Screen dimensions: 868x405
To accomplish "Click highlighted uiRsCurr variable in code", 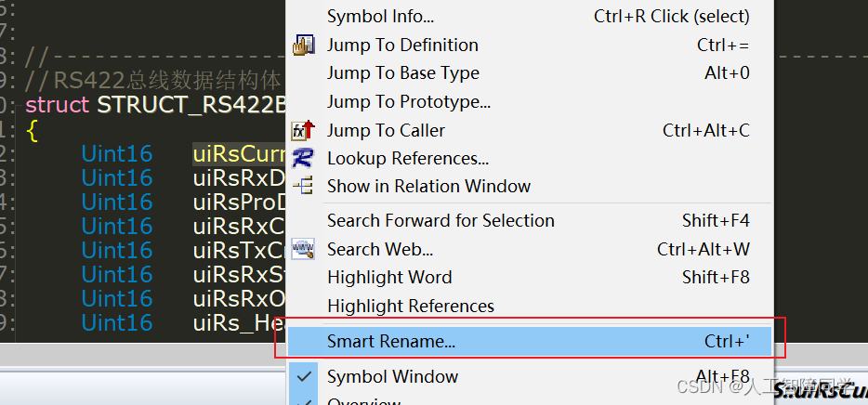I will [x=239, y=154].
